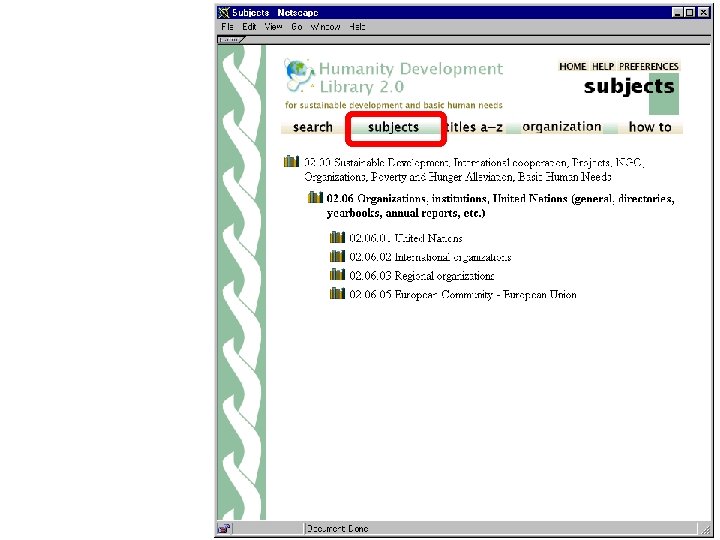Open 02.06.01 United Nations
The width and height of the screenshot is (720, 540).
(x=406, y=238)
